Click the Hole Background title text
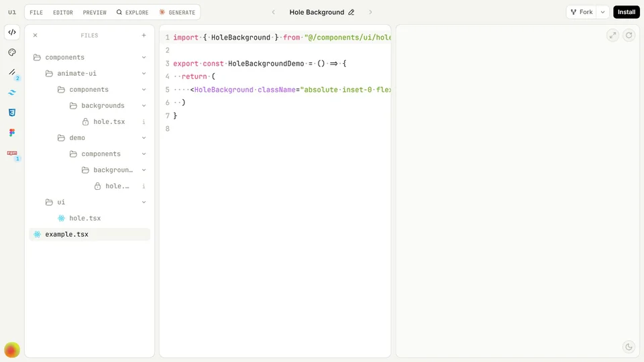This screenshot has width=644, height=362. [x=317, y=12]
